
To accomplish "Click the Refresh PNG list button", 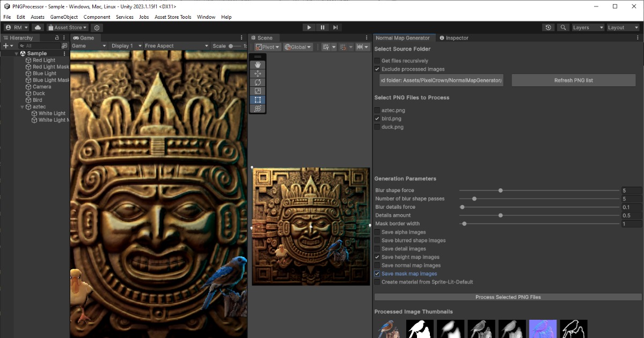I will 573,79.
